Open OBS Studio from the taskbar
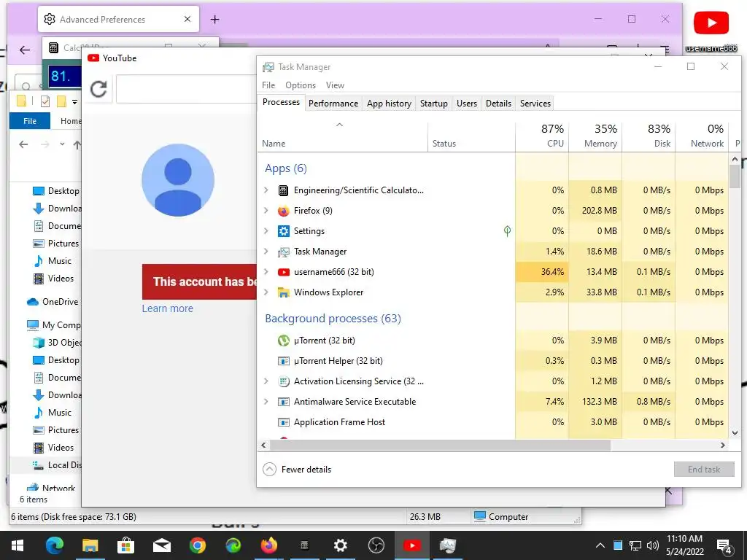Screen dimensions: 747x560 (x=376, y=545)
